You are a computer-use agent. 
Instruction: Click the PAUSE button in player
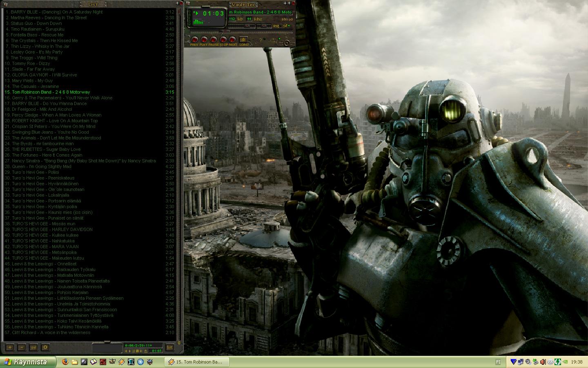click(x=214, y=39)
